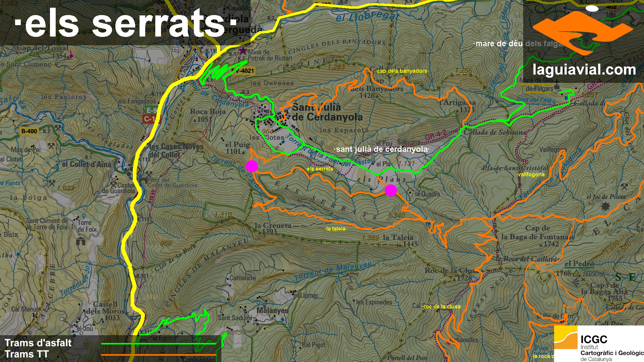Click the orange Trams TT legend line

(158, 355)
